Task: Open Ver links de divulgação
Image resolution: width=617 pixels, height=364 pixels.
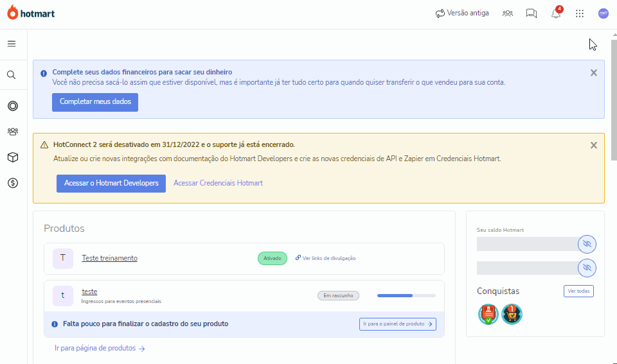Action: point(325,258)
